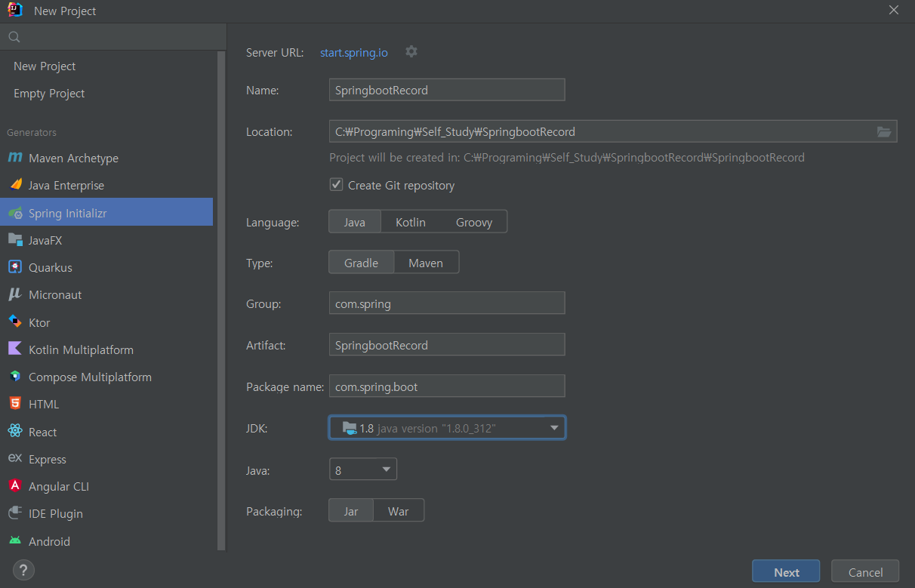The width and height of the screenshot is (915, 588).
Task: Select the React generator label
Action: point(43,432)
